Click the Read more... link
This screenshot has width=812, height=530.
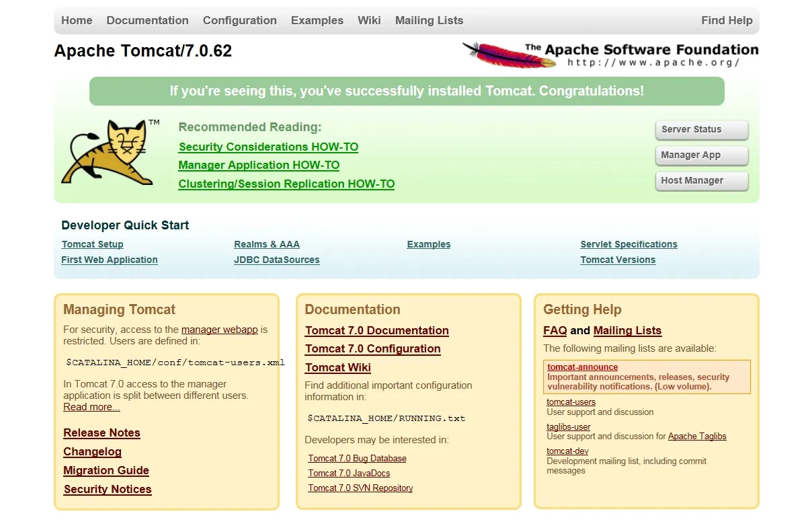[92, 407]
